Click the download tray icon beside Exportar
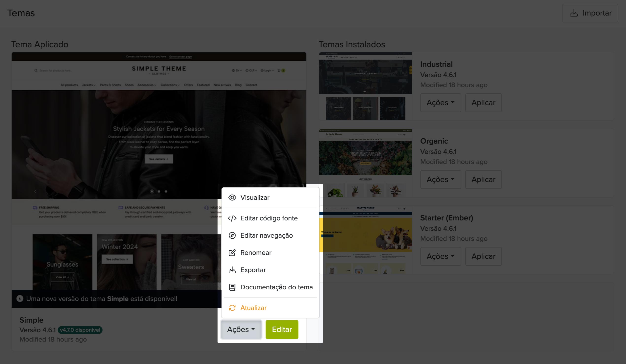This screenshot has width=626, height=364. pyautogui.click(x=232, y=270)
